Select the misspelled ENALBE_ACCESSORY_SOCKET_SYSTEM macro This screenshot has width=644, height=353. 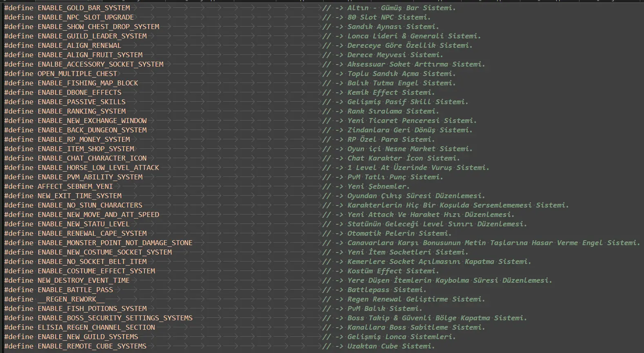coord(100,64)
